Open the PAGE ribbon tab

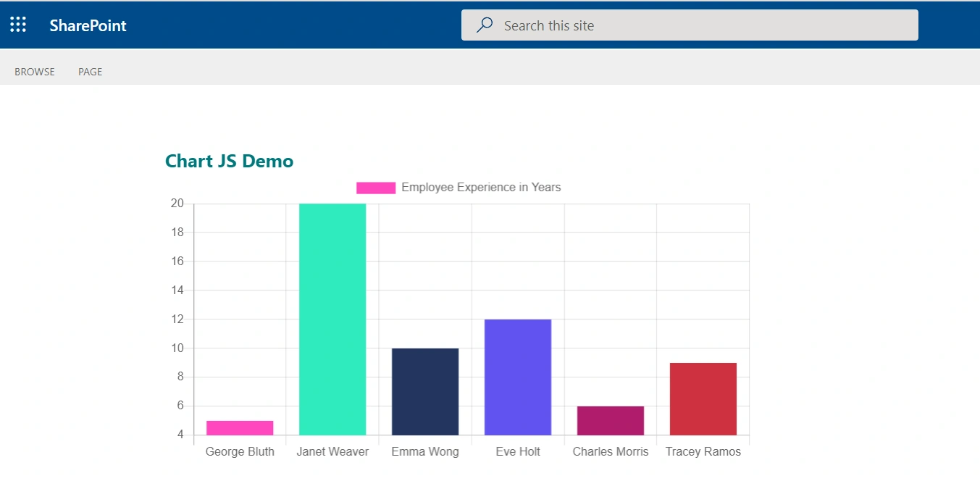[91, 72]
